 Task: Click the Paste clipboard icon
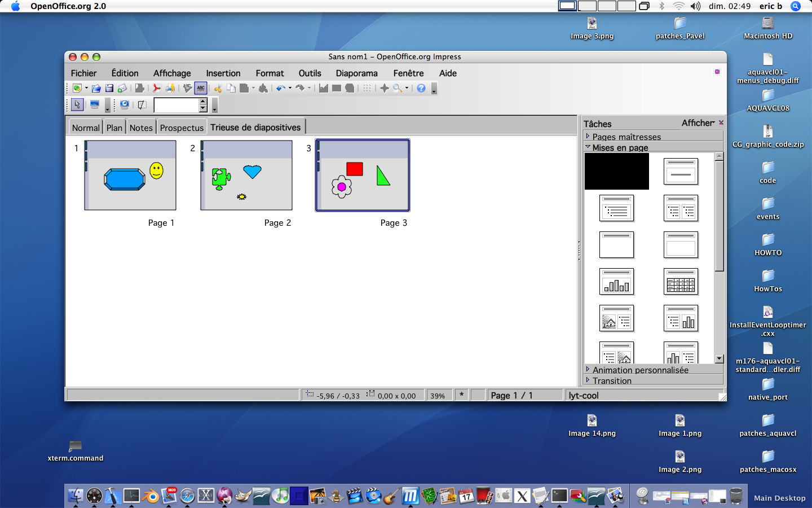pyautogui.click(x=244, y=88)
